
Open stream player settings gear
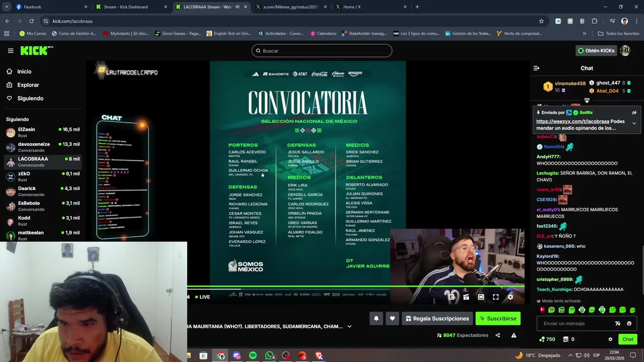pos(510,297)
